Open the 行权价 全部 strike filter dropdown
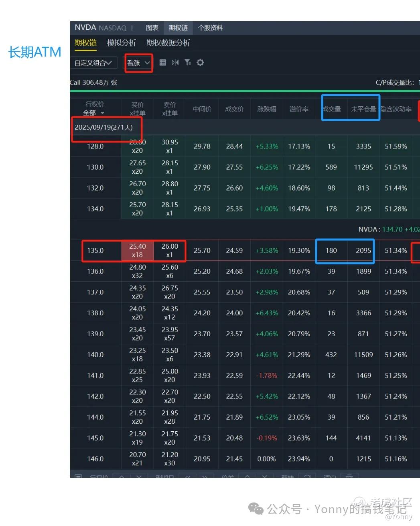The height and width of the screenshot is (526, 420). pyautogui.click(x=95, y=109)
